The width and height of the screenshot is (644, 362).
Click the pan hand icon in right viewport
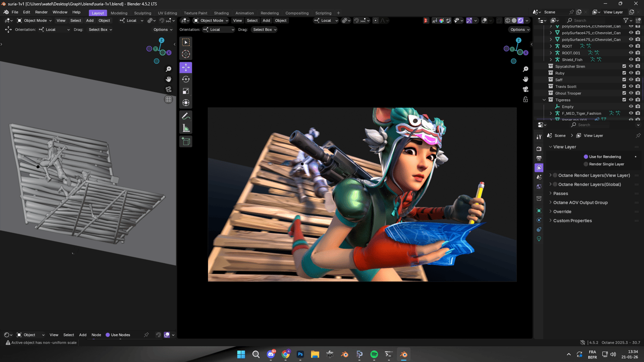point(526,79)
